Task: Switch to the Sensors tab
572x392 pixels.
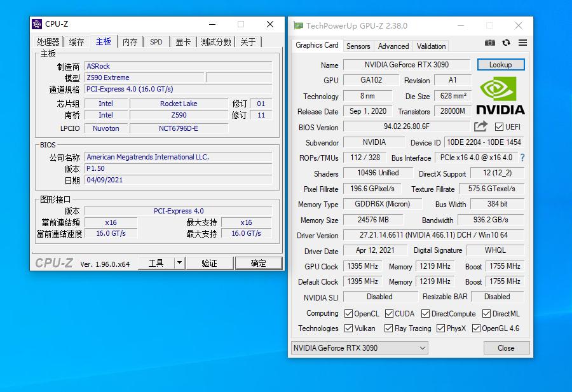Action: (x=358, y=46)
